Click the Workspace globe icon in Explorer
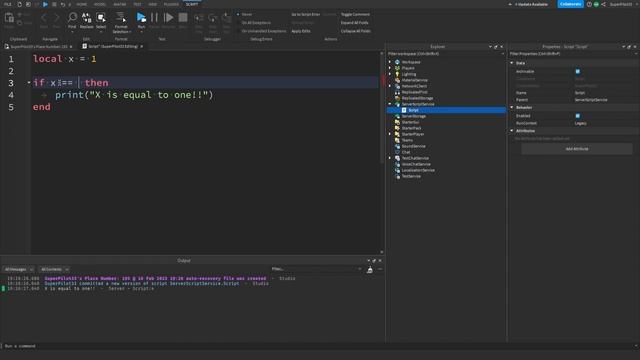The image size is (640, 360). click(x=397, y=62)
